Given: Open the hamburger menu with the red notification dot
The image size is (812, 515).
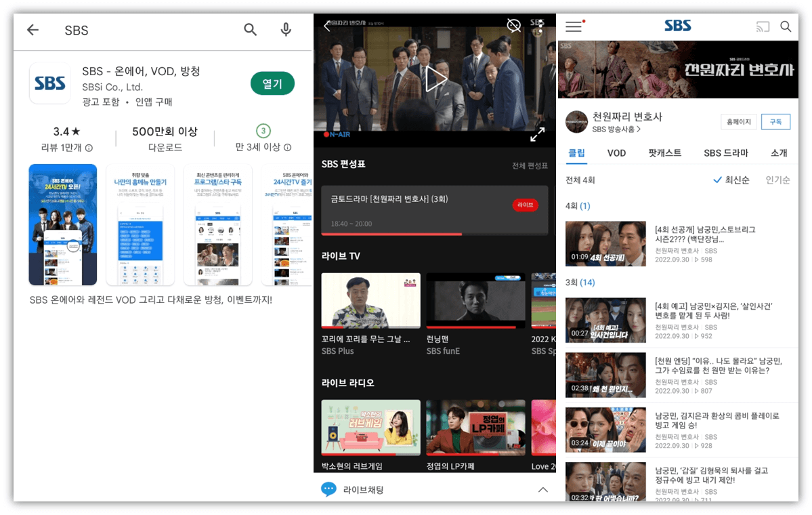Looking at the screenshot, I should [x=574, y=26].
